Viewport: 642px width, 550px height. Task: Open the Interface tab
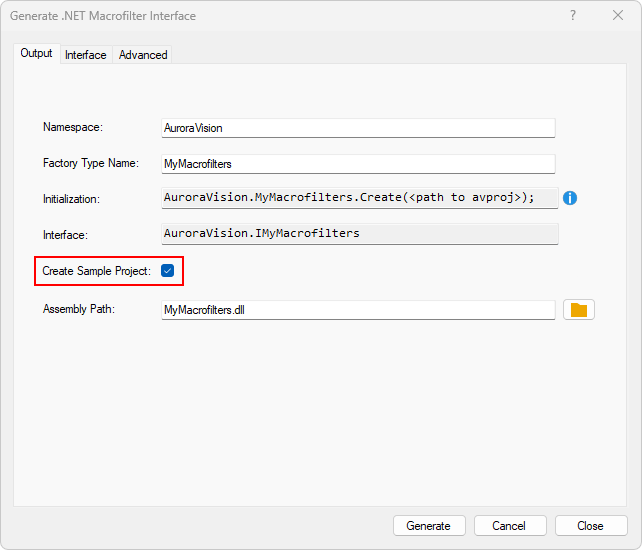86,55
